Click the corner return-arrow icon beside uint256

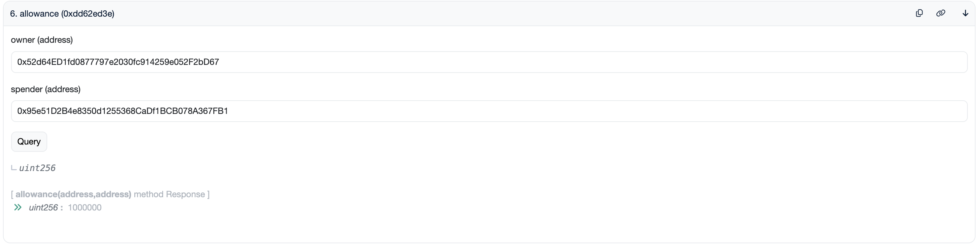[x=14, y=168]
